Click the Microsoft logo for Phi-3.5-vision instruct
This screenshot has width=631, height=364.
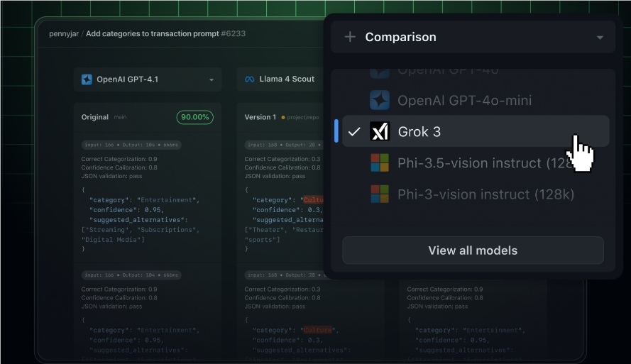pos(380,162)
